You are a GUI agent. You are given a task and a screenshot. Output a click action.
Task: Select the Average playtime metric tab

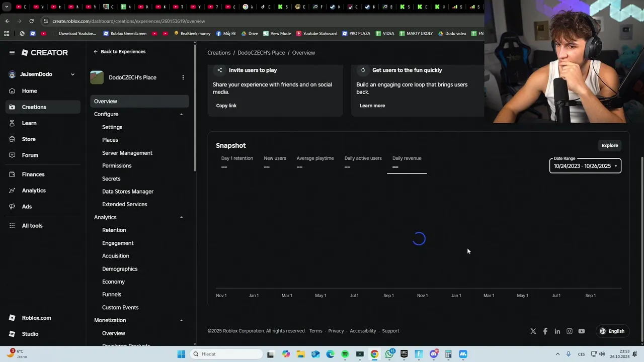(315, 162)
